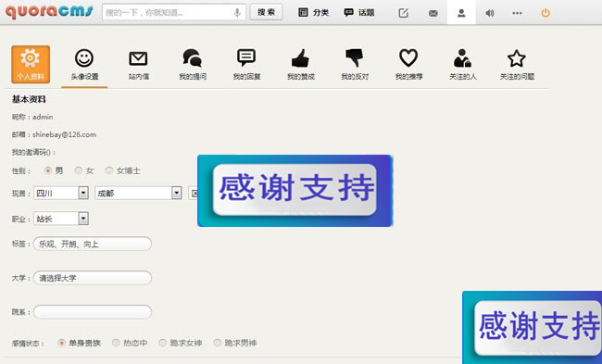Viewport: 602px width, 364px height.
Task: Click the centered 感谢支持 banner
Action: 295,191
